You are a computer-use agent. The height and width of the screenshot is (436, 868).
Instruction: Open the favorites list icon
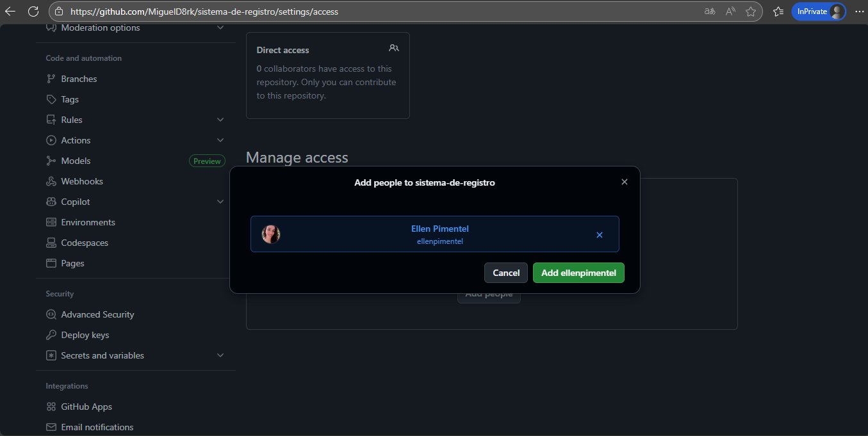point(778,12)
